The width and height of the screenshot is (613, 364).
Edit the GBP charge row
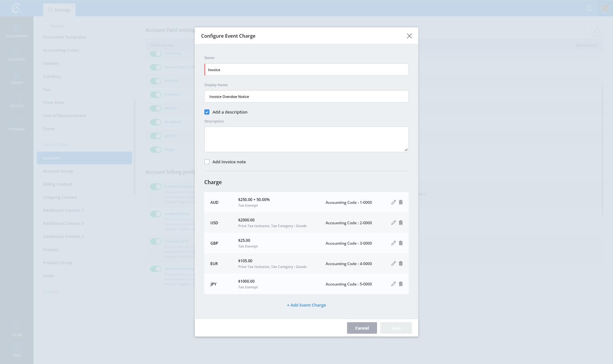(x=393, y=243)
